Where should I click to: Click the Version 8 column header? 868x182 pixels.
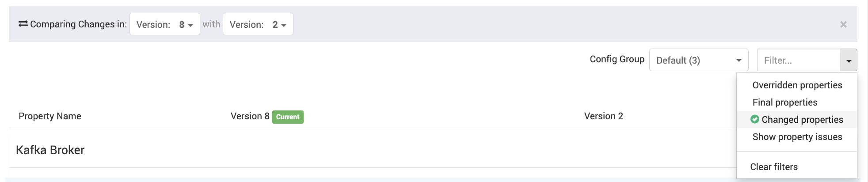pyautogui.click(x=250, y=116)
